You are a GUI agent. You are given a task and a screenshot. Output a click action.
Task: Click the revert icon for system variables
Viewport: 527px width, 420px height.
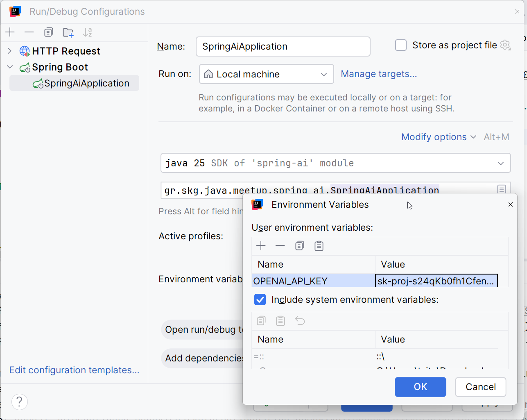click(x=300, y=321)
